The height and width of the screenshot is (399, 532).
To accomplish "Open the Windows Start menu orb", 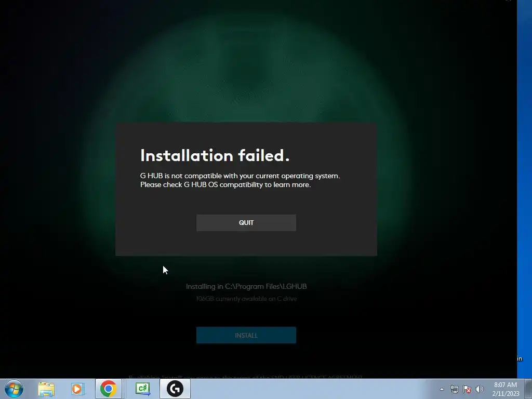I will [14, 389].
